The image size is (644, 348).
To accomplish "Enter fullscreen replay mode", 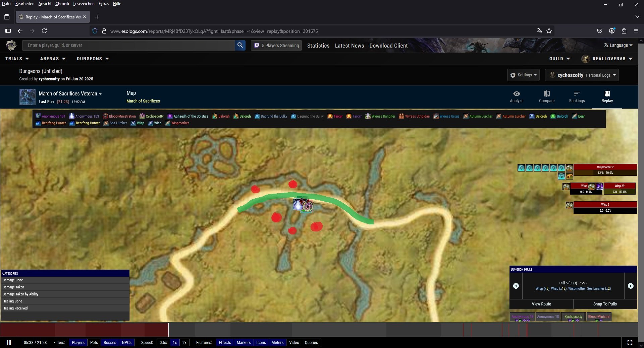I will tap(630, 343).
